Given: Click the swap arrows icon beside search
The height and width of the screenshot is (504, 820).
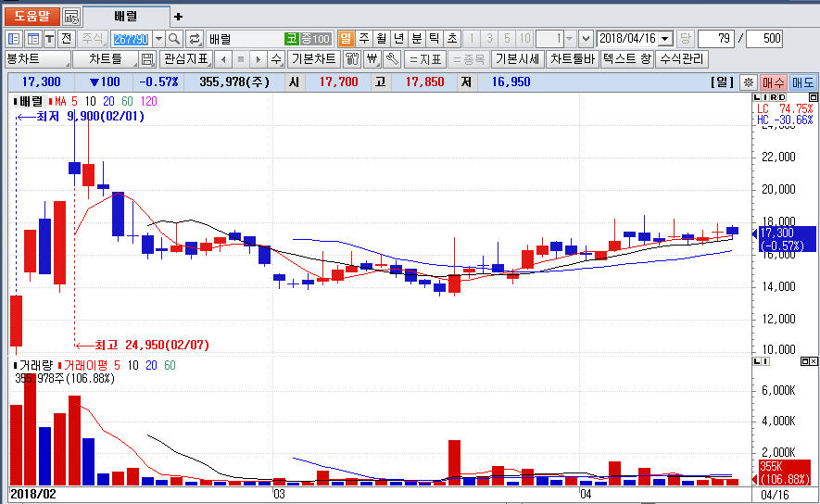Looking at the screenshot, I should (x=195, y=39).
